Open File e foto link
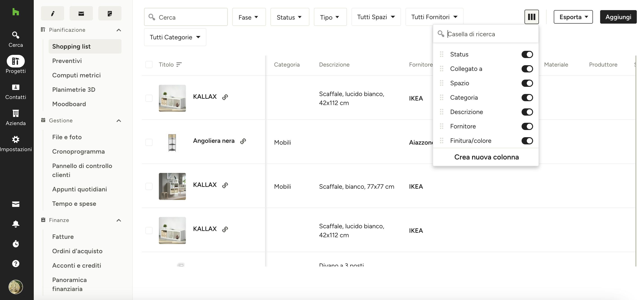 [x=67, y=137]
